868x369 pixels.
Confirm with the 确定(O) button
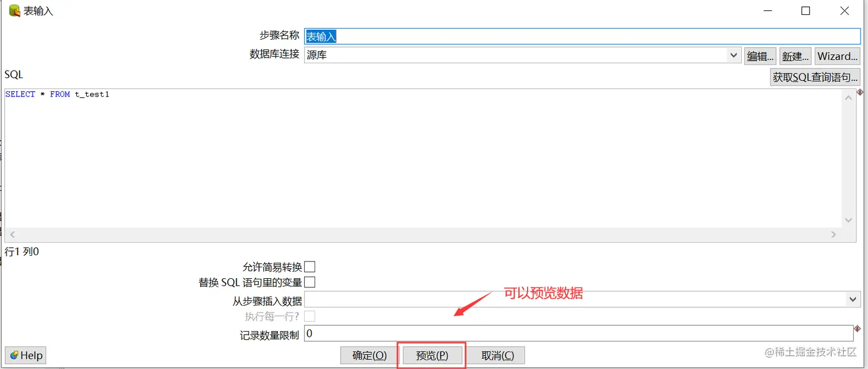(x=370, y=355)
